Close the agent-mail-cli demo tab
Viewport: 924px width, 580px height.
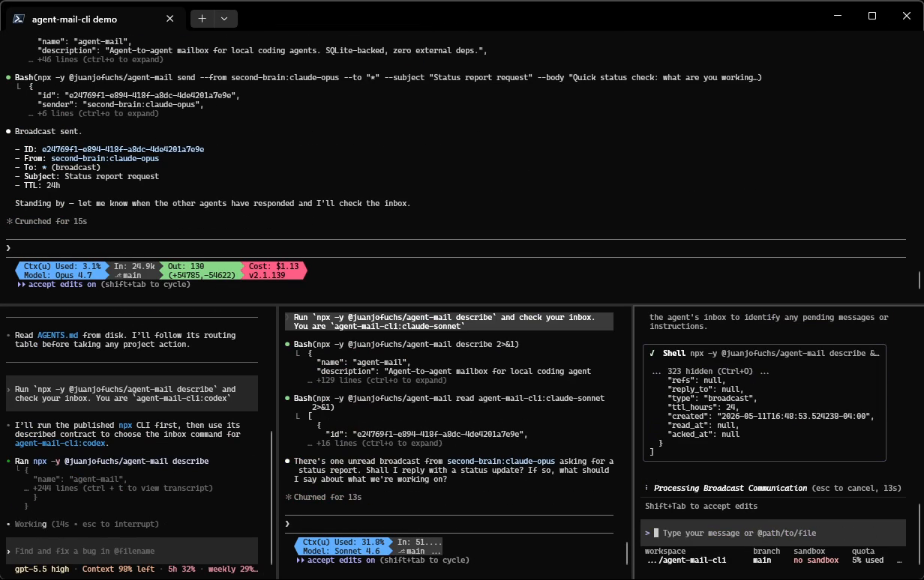170,19
